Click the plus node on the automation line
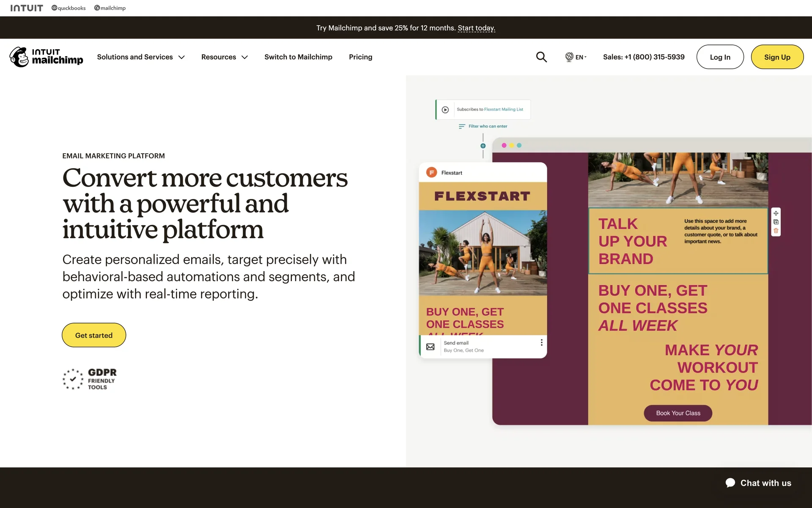 click(483, 146)
